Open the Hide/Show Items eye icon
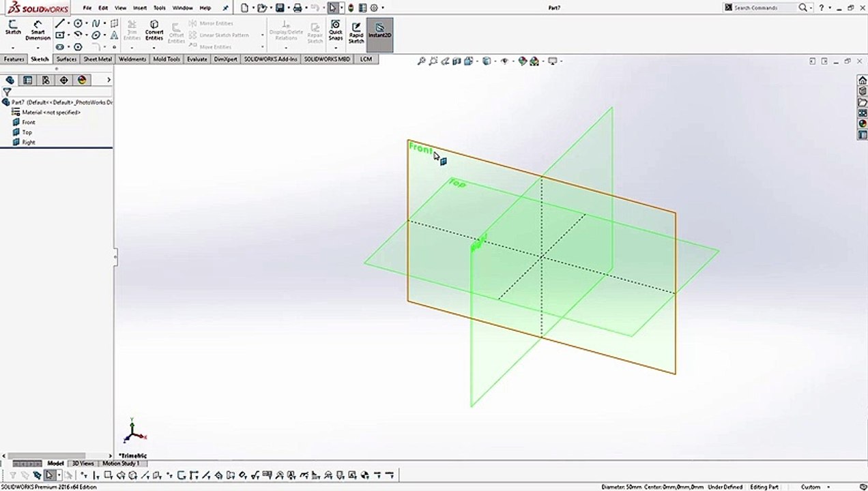This screenshot has height=491, width=868. (505, 61)
